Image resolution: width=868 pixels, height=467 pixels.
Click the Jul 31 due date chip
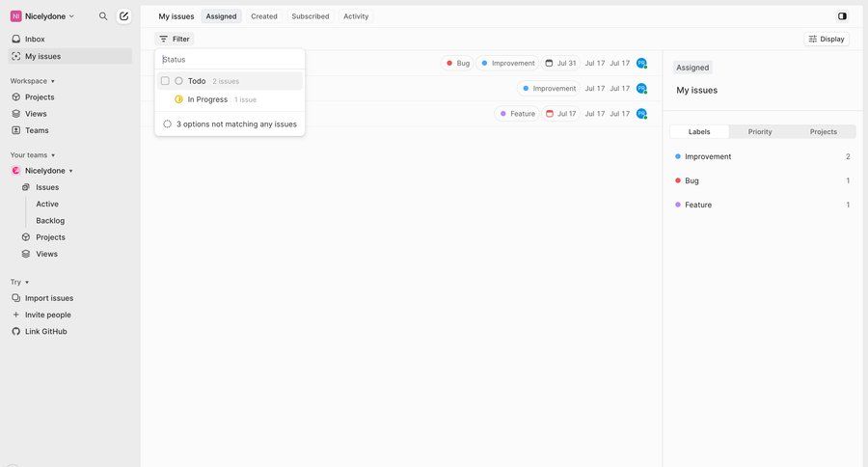click(x=560, y=63)
